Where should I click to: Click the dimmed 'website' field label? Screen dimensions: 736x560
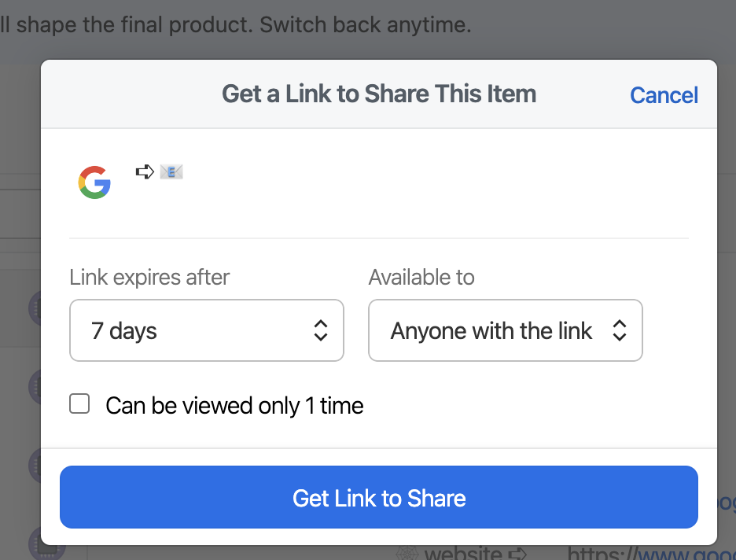coord(463,554)
